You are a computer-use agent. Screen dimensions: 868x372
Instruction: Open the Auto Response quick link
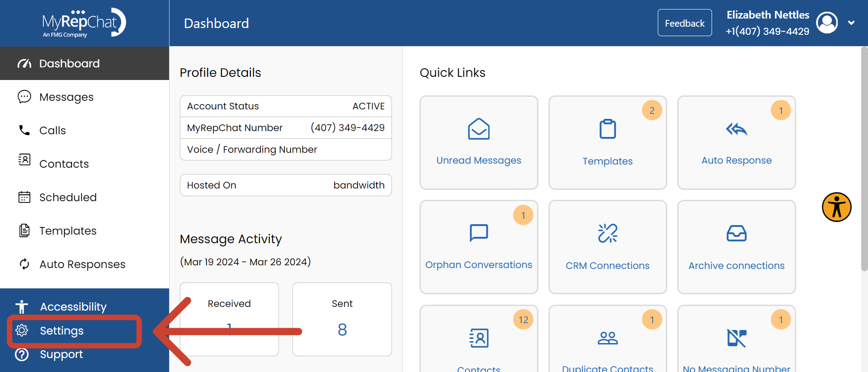[x=736, y=142]
